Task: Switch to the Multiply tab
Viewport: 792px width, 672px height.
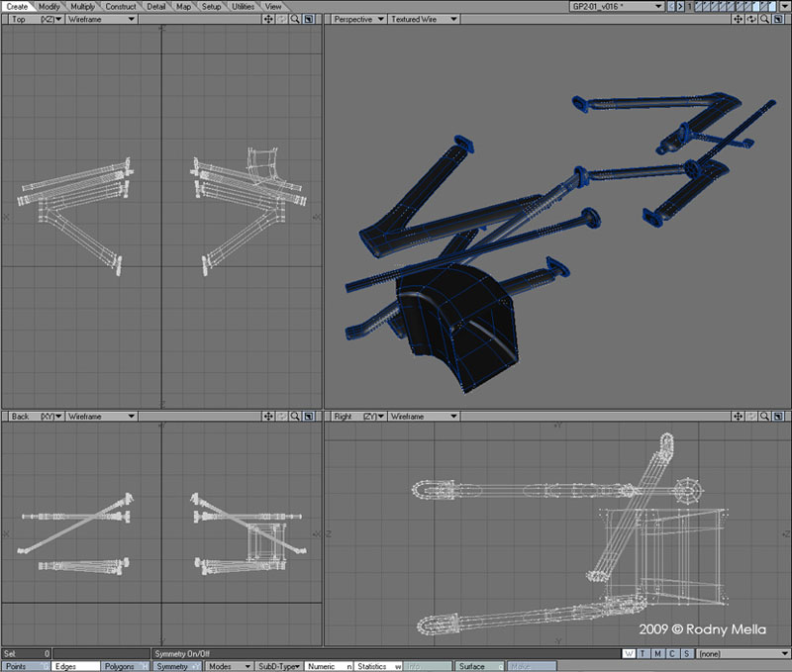Action: 83,6
